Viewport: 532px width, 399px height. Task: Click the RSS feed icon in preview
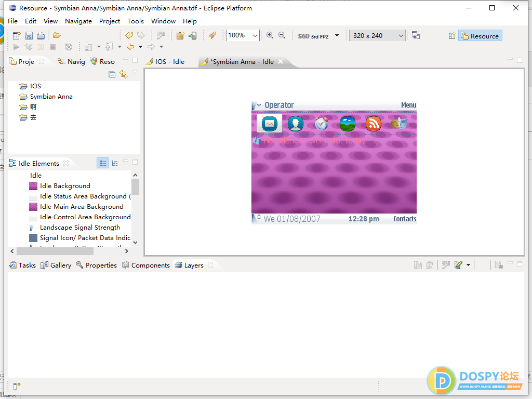(x=373, y=124)
